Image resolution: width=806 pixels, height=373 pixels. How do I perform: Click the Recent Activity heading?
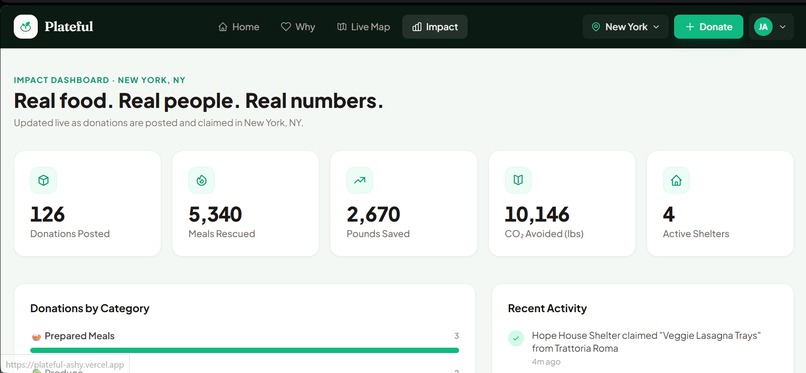547,308
